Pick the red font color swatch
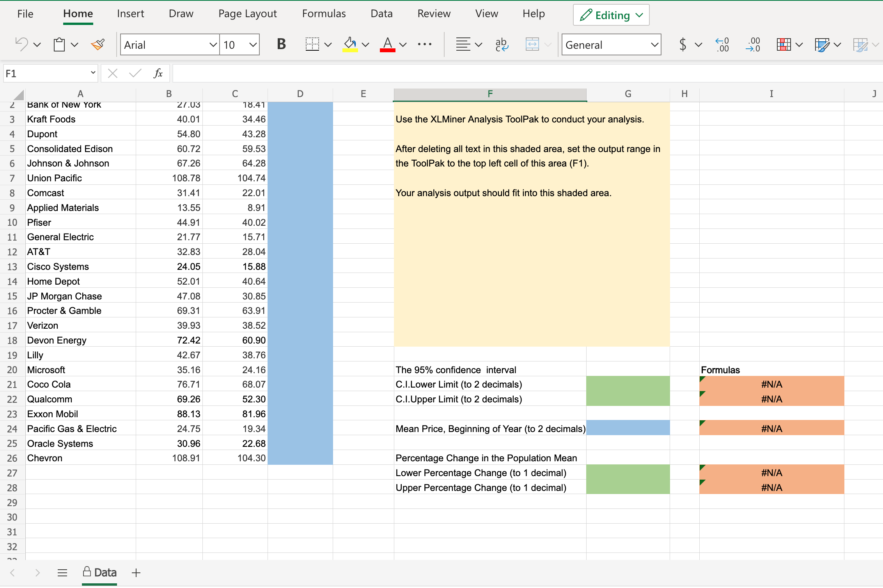This screenshot has height=588, width=883. point(387,51)
